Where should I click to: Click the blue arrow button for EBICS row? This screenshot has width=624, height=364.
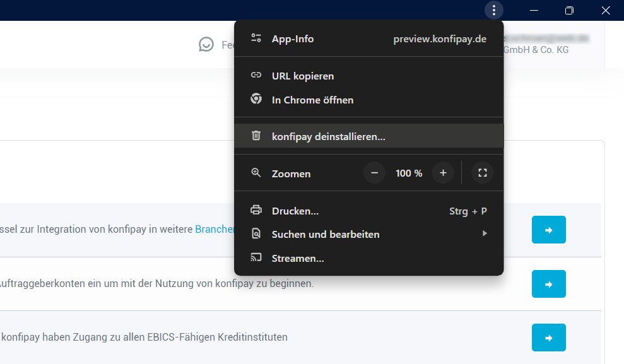point(548,338)
